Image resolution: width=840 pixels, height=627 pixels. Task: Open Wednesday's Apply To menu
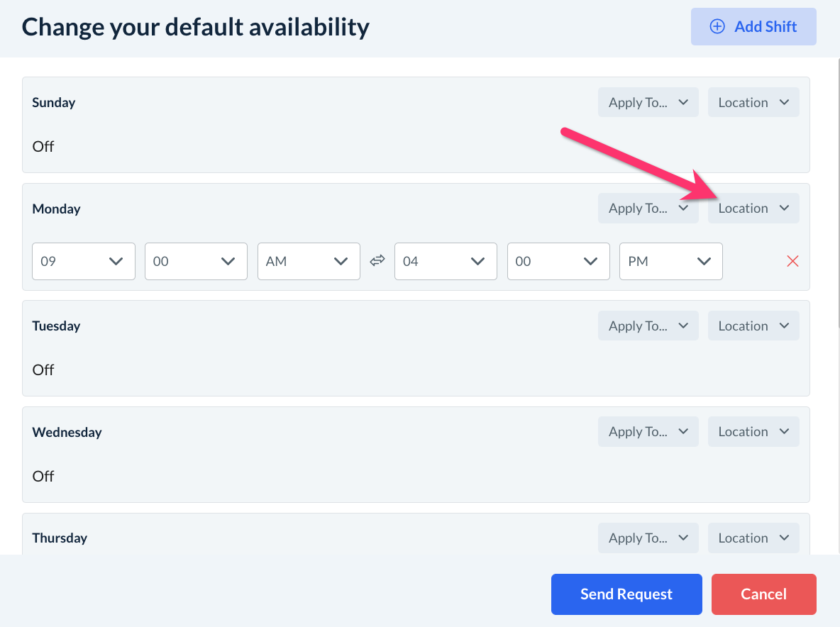pos(648,432)
